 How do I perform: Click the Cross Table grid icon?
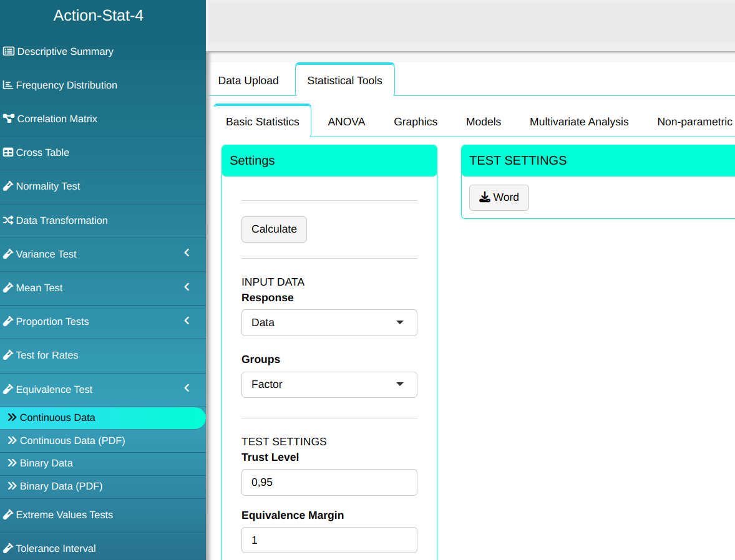tap(8, 153)
